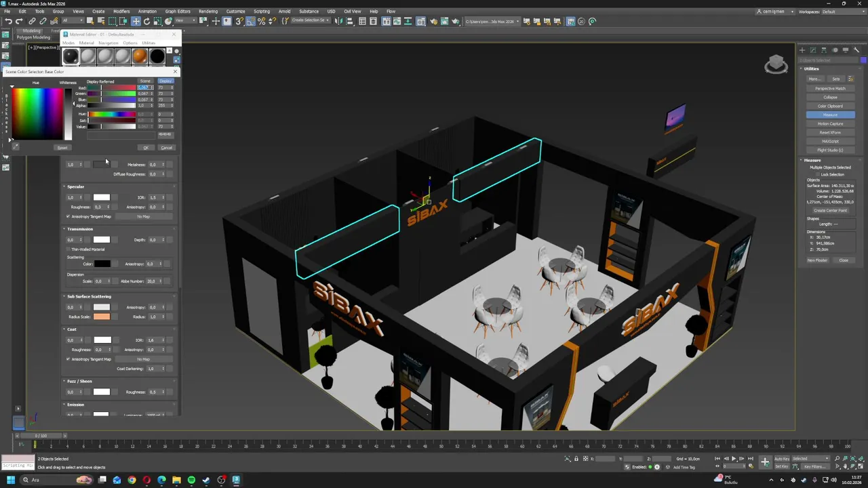
Task: Open the Graph Editors menu
Action: [x=178, y=12]
